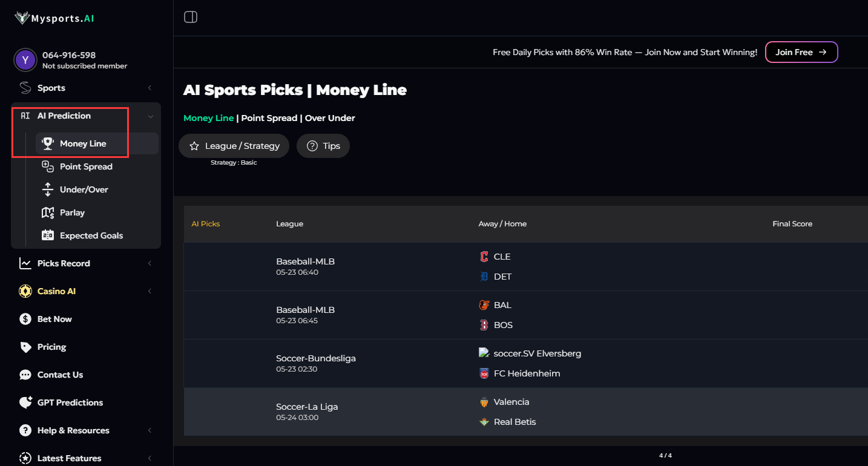Click the Join Free button
Image resolution: width=868 pixels, height=466 pixels.
point(801,52)
